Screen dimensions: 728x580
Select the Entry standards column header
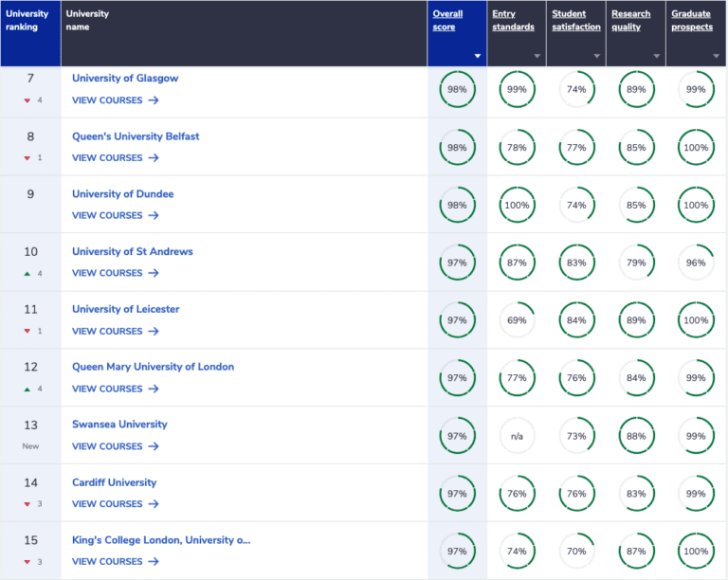click(513, 21)
